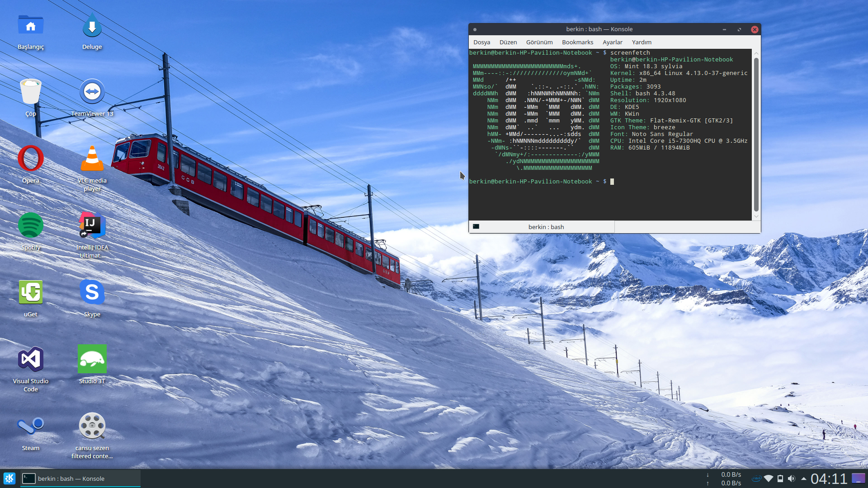Open the volume control tray icon
The height and width of the screenshot is (488, 868).
pyautogui.click(x=791, y=479)
